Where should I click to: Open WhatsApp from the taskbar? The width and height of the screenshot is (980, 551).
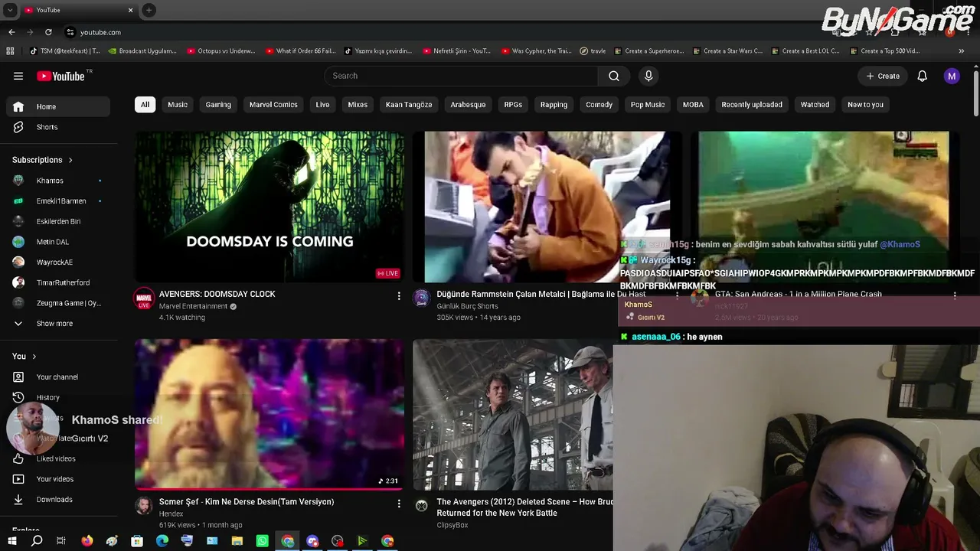[263, 541]
